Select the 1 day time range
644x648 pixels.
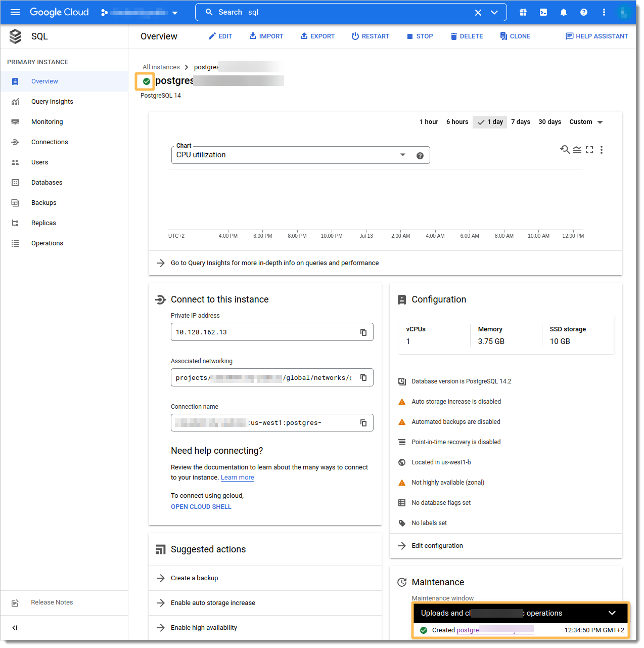tap(490, 122)
